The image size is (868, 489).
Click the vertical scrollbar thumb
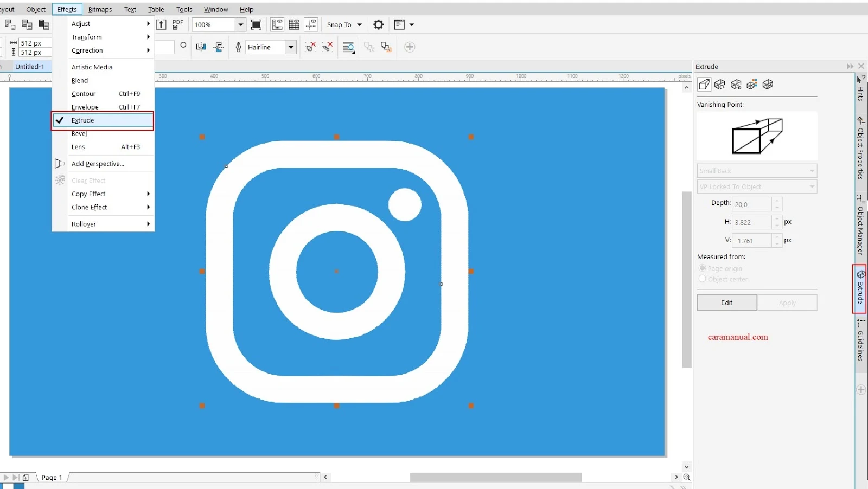coord(687,279)
